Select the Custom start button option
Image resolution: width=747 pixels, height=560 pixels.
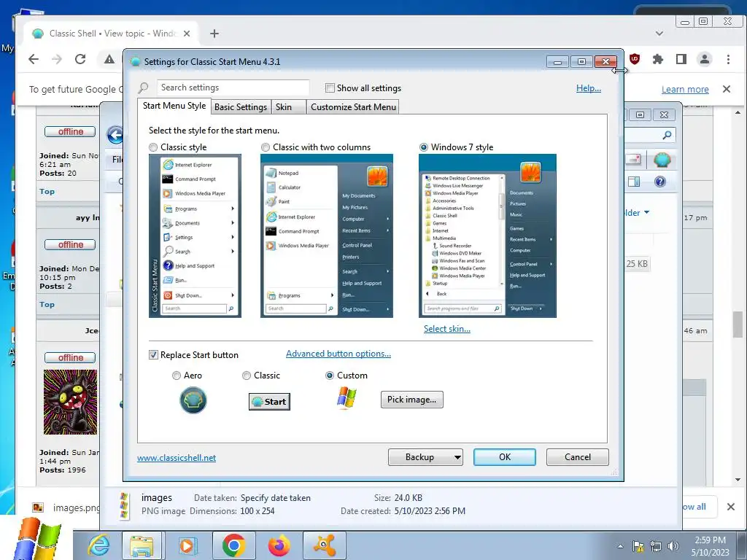pyautogui.click(x=329, y=376)
